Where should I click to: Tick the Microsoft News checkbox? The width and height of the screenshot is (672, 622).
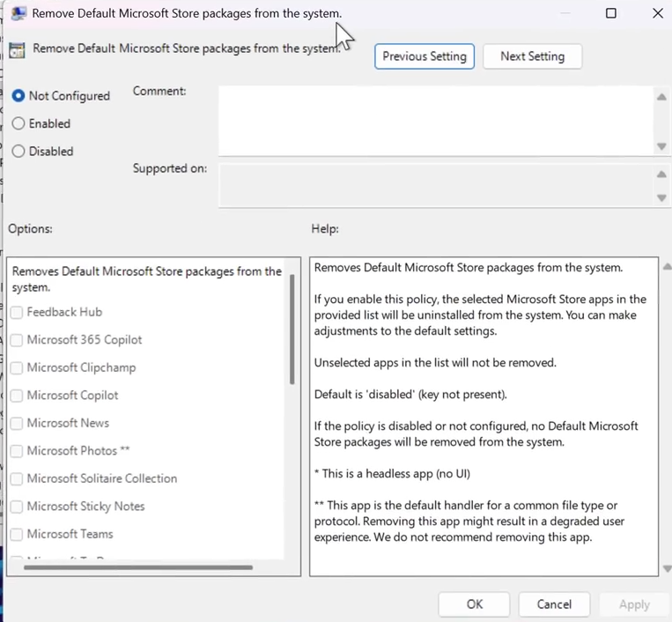click(17, 423)
